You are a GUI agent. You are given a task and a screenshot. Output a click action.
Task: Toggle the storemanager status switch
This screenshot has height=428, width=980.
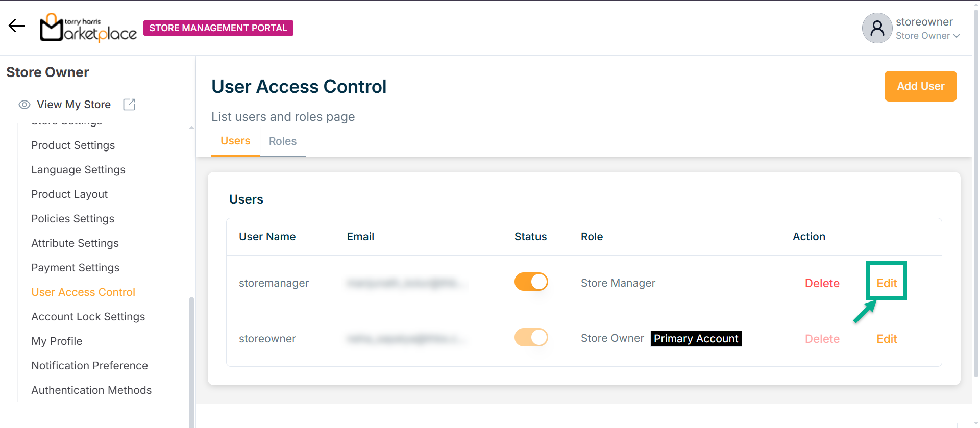(531, 282)
